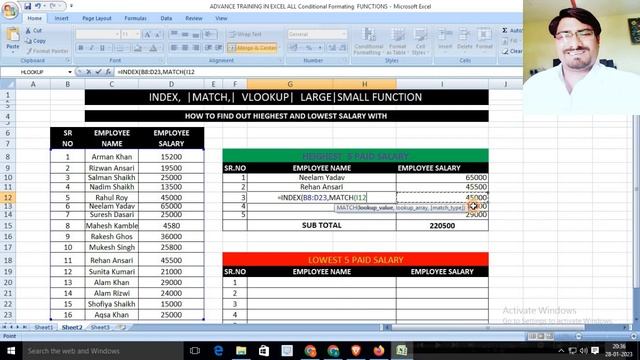Open File Explorer from the taskbar
This screenshot has width=640, height=360.
pyautogui.click(x=241, y=351)
